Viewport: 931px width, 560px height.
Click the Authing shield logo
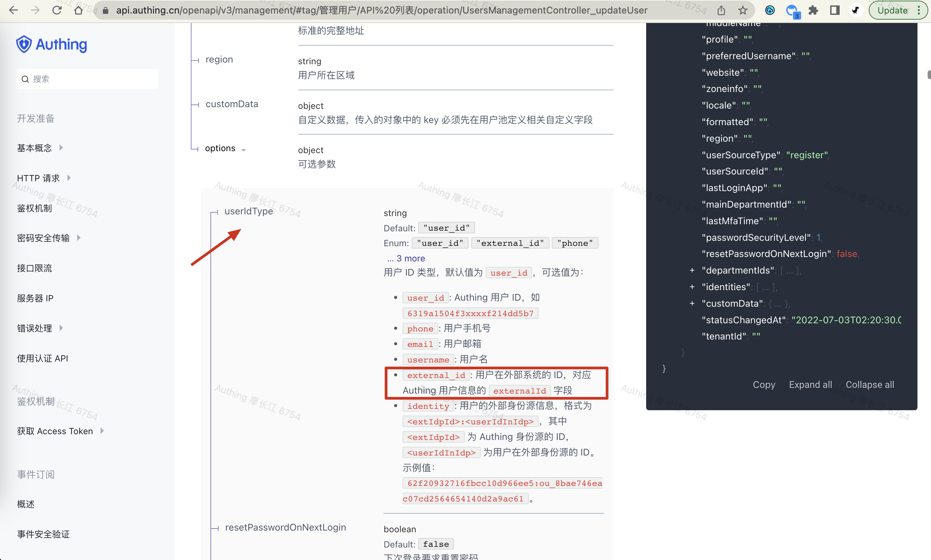click(24, 45)
